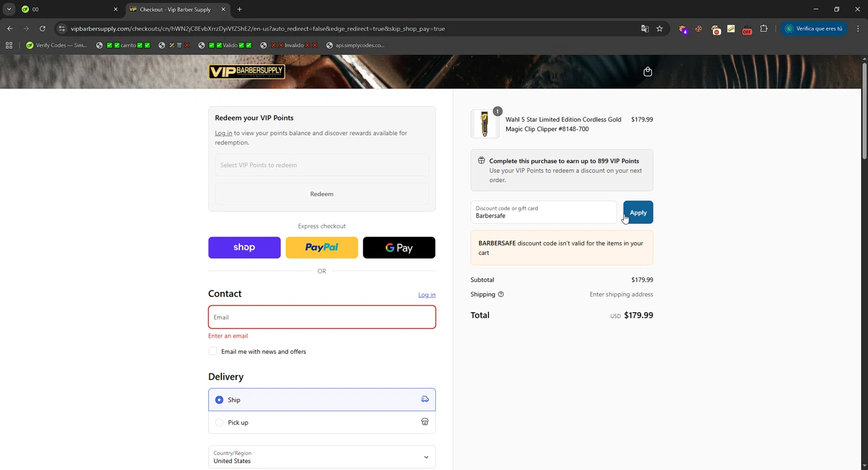
Task: Click the Email input field
Action: [322, 317]
